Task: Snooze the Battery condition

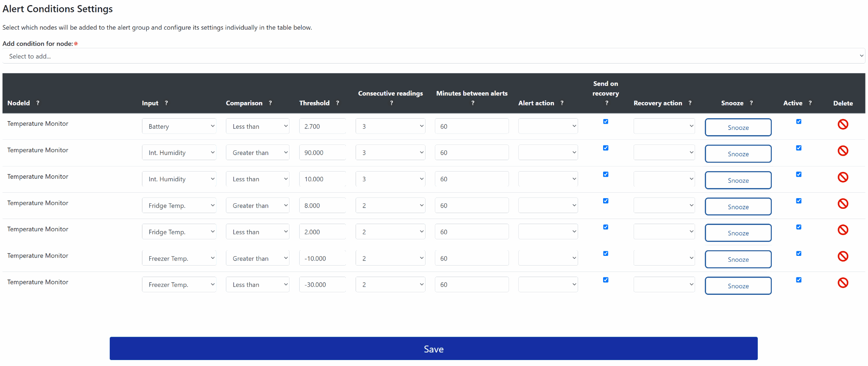Action: coord(738,128)
